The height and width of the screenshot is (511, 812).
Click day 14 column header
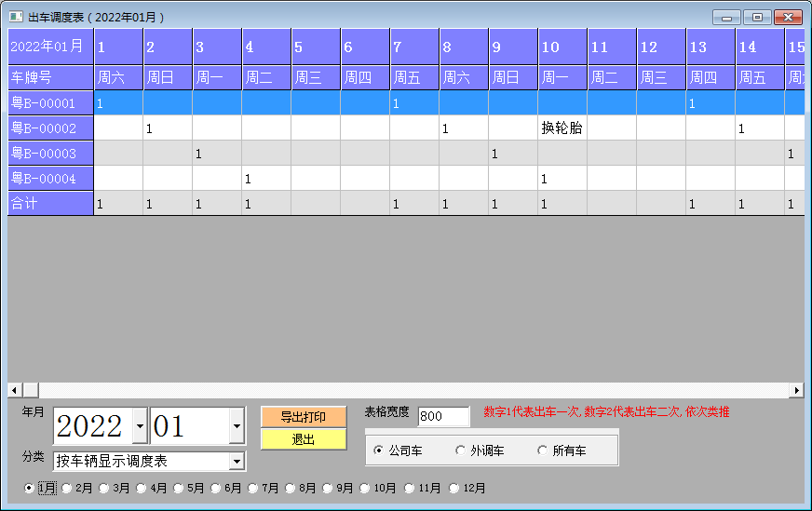pos(760,47)
